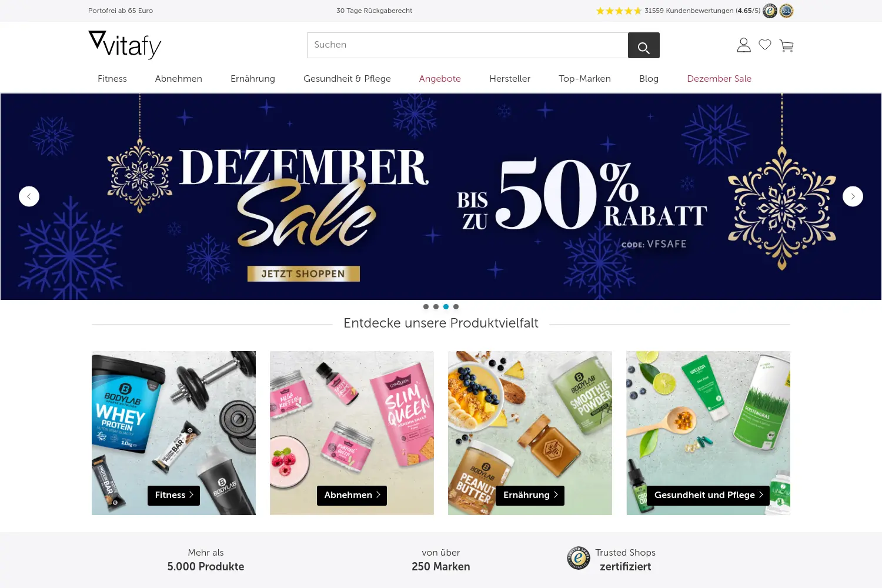Click the magnifier search button
This screenshot has height=588, width=882.
tap(644, 45)
